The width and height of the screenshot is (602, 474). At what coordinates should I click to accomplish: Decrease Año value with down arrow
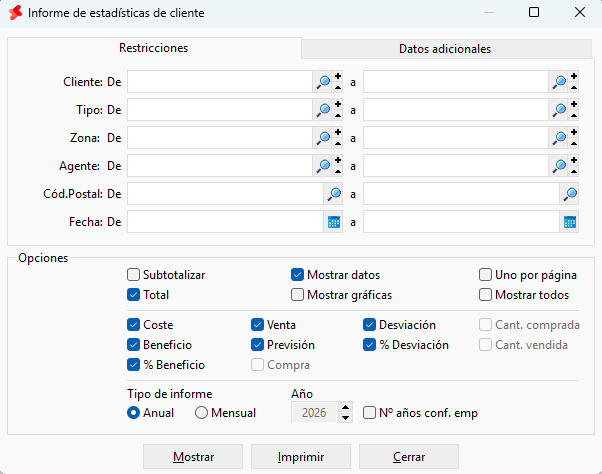346,418
